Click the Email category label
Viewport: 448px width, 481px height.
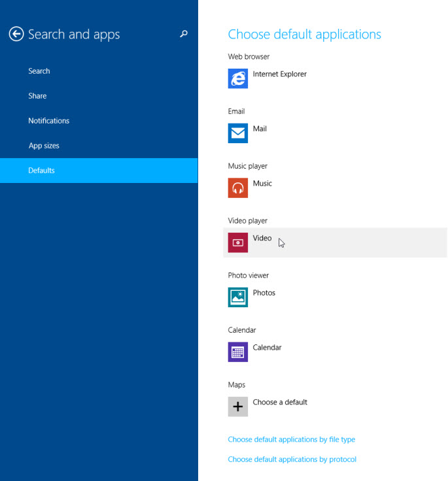tap(236, 111)
